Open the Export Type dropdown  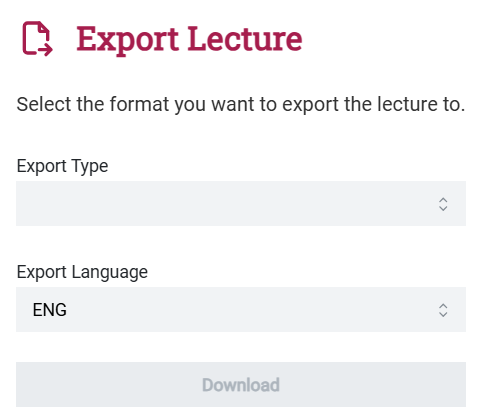coord(241,204)
